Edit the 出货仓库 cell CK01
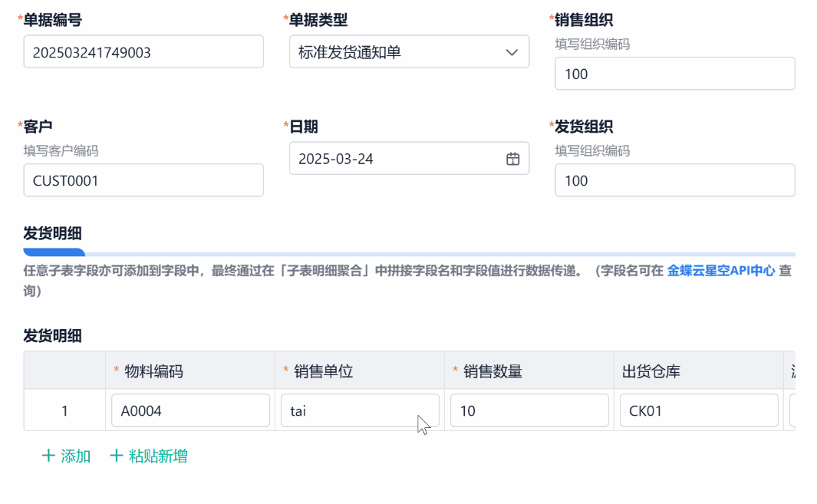Viewport: 817px width, 504px height. [x=698, y=410]
